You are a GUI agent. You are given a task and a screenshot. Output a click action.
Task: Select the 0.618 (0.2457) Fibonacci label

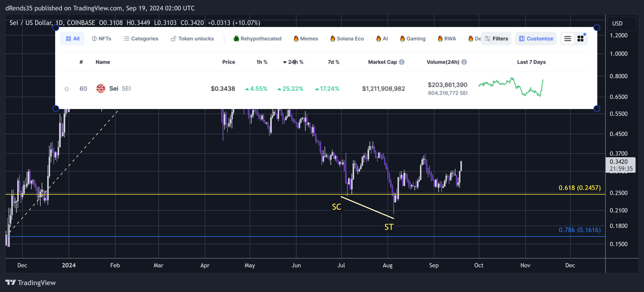pos(580,188)
